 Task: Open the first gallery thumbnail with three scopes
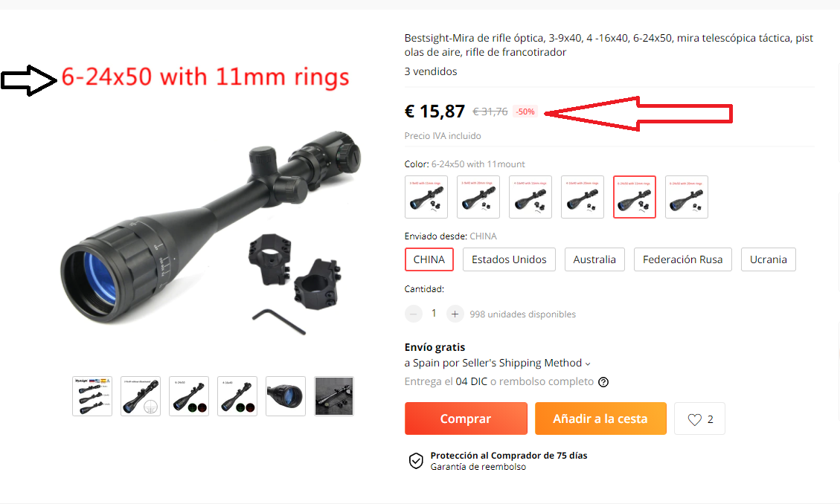[92, 396]
